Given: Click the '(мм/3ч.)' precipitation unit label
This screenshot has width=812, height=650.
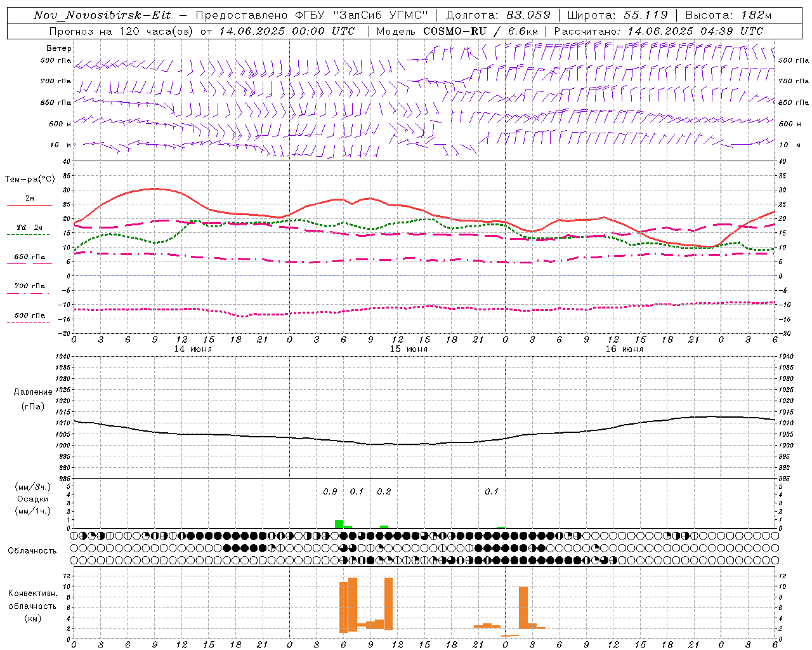Looking at the screenshot, I should [x=34, y=487].
